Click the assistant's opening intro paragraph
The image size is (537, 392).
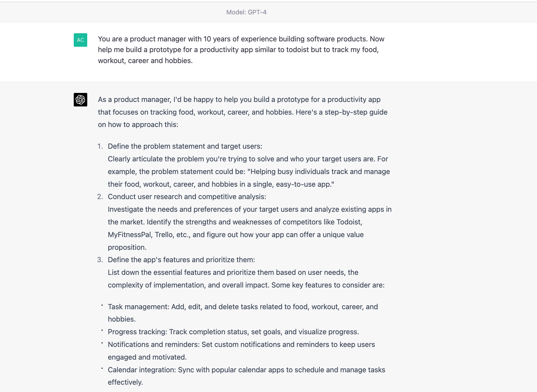coord(242,112)
